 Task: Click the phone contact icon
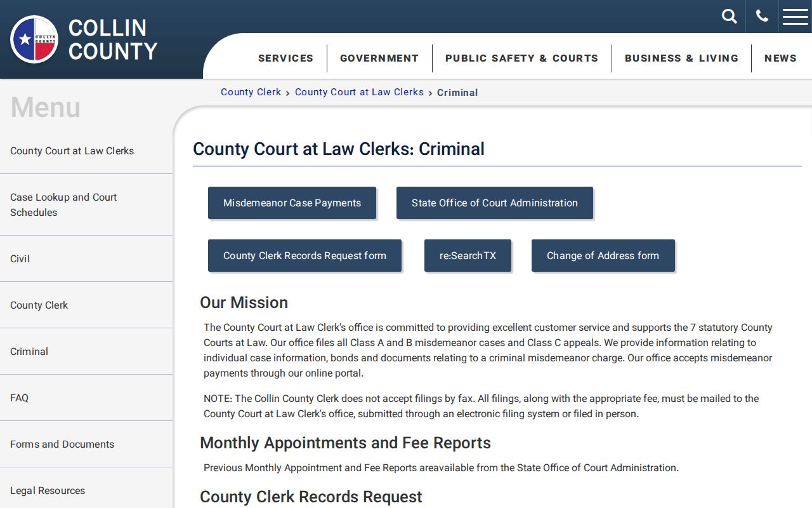click(762, 17)
